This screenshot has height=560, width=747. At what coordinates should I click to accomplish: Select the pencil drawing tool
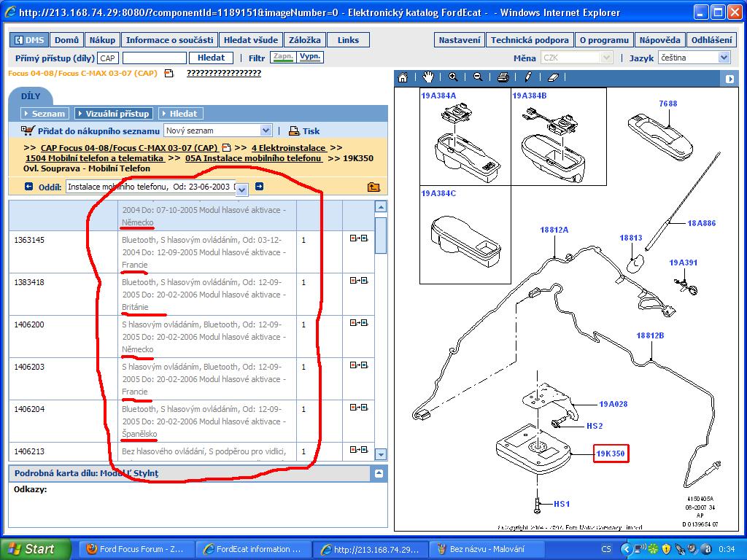pyautogui.click(x=527, y=77)
